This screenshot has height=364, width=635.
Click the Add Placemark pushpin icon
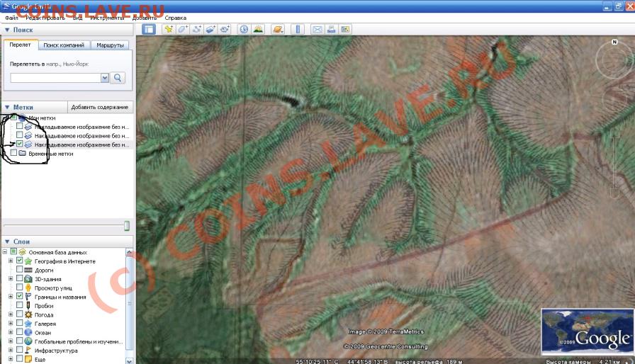tap(169, 29)
